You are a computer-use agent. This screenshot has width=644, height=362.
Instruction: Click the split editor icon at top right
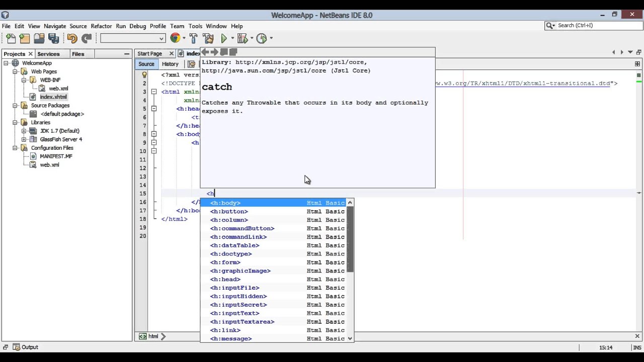(x=637, y=64)
